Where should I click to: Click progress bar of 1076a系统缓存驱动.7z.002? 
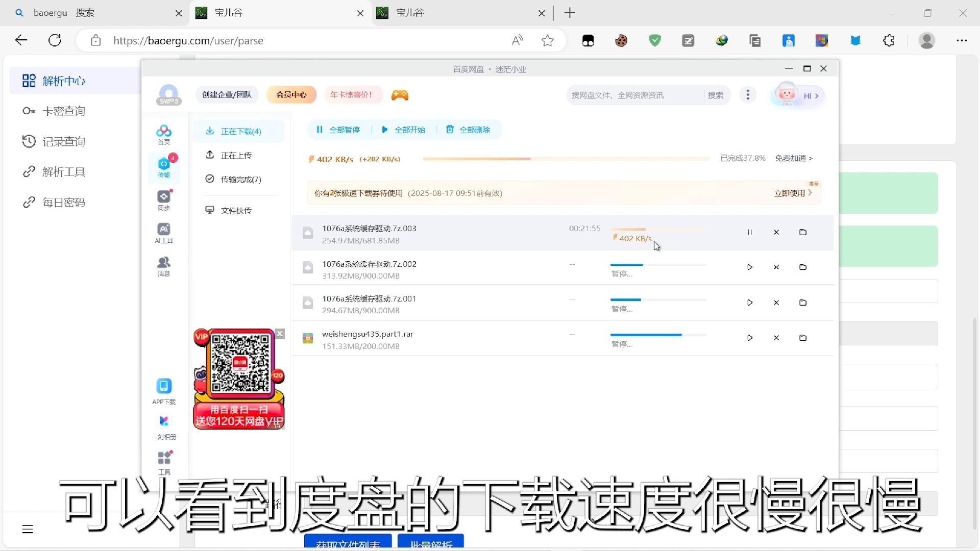[x=658, y=265]
